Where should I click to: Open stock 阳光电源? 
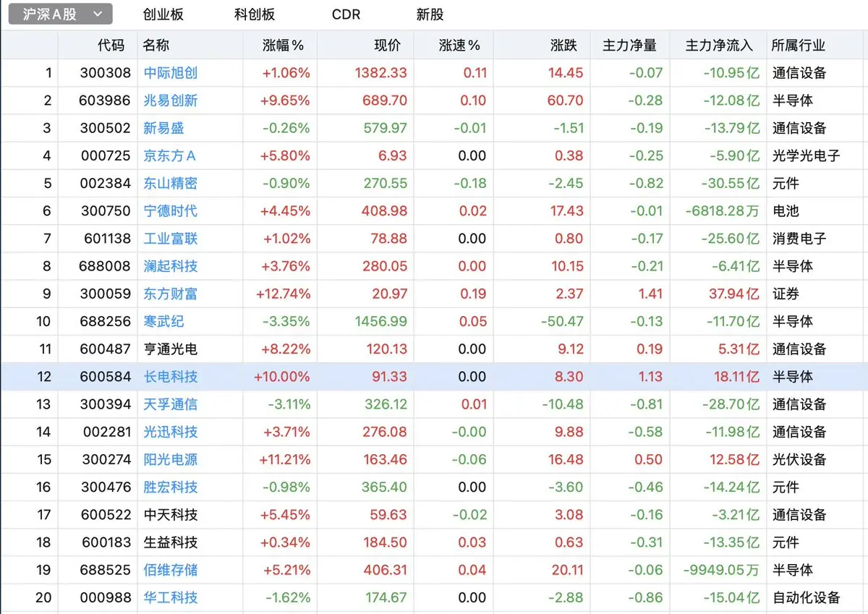(171, 459)
